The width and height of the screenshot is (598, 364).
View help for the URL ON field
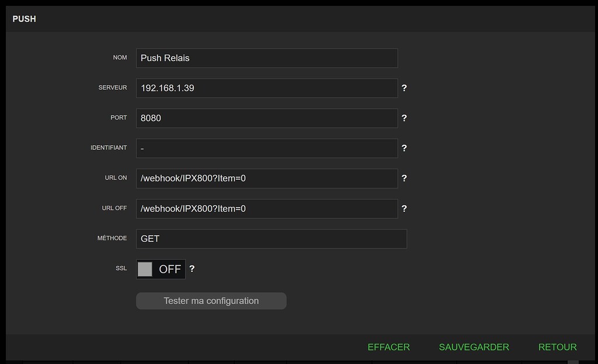[404, 178]
